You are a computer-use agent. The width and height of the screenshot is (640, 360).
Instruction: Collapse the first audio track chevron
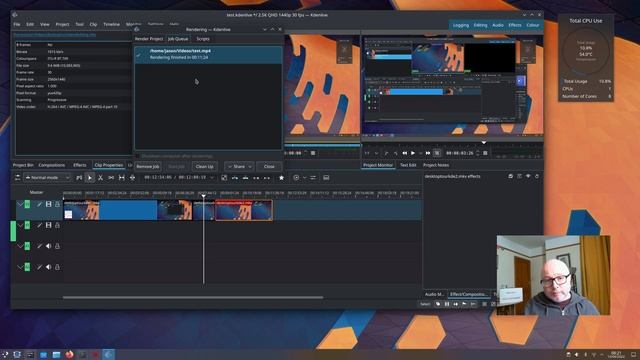(20, 246)
